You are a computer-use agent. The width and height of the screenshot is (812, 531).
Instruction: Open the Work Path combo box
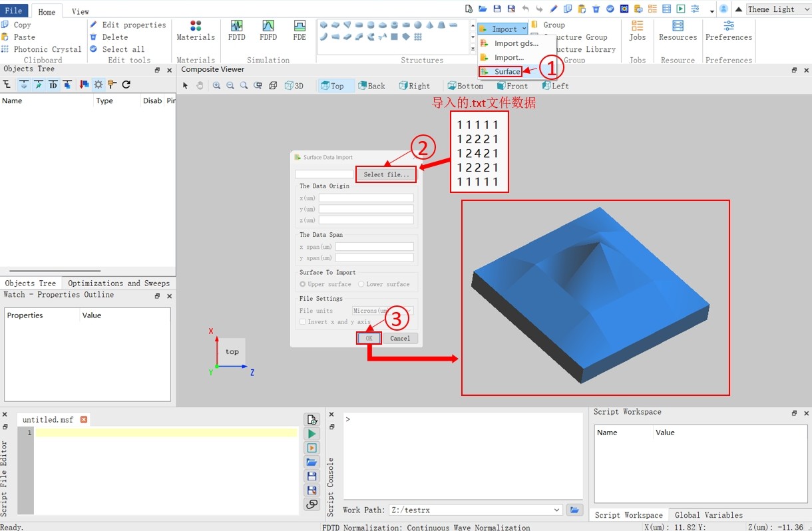click(476, 510)
